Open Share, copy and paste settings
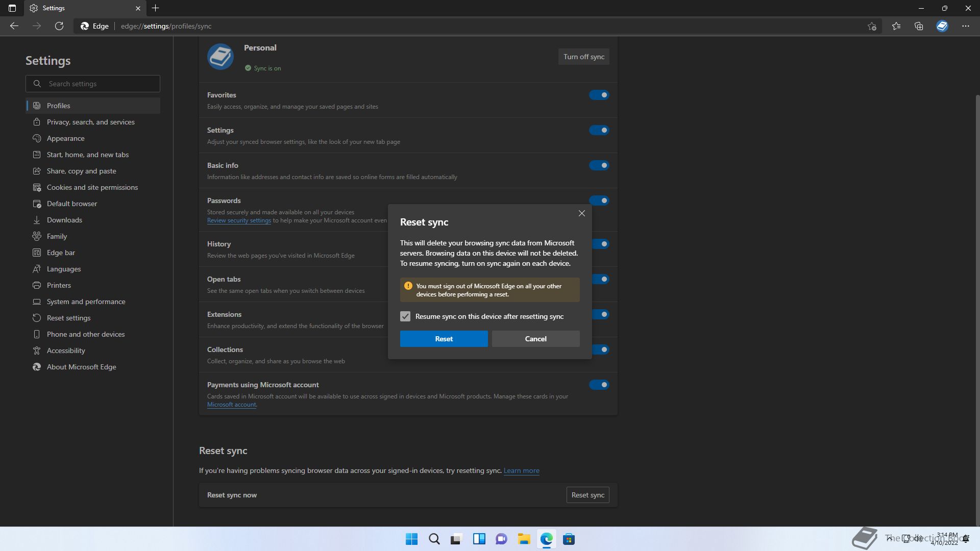Screen dimensions: 980x551 click(x=93, y=171)
